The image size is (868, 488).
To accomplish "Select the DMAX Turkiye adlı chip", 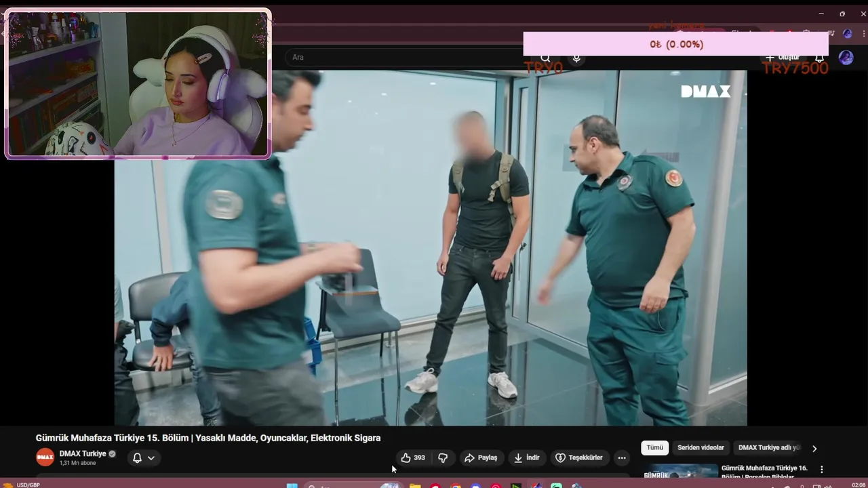I will tap(769, 447).
